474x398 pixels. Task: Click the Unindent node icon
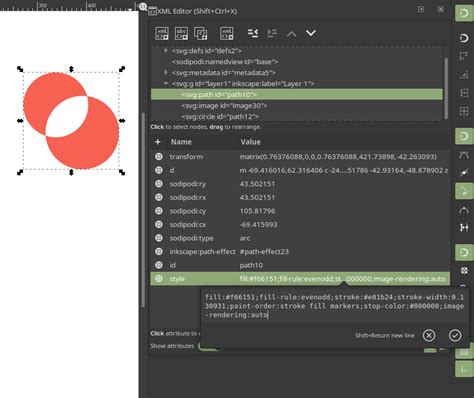(253, 33)
